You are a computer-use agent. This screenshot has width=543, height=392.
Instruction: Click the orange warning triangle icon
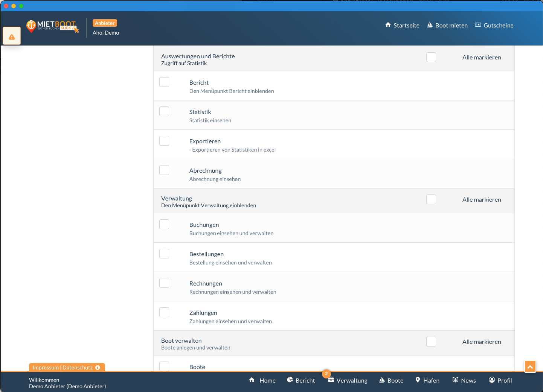point(12,37)
